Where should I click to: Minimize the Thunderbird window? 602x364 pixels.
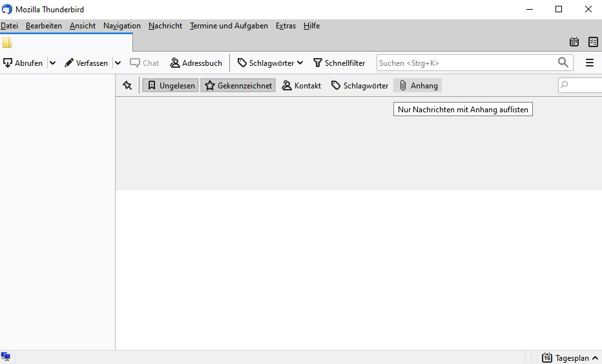pos(530,9)
